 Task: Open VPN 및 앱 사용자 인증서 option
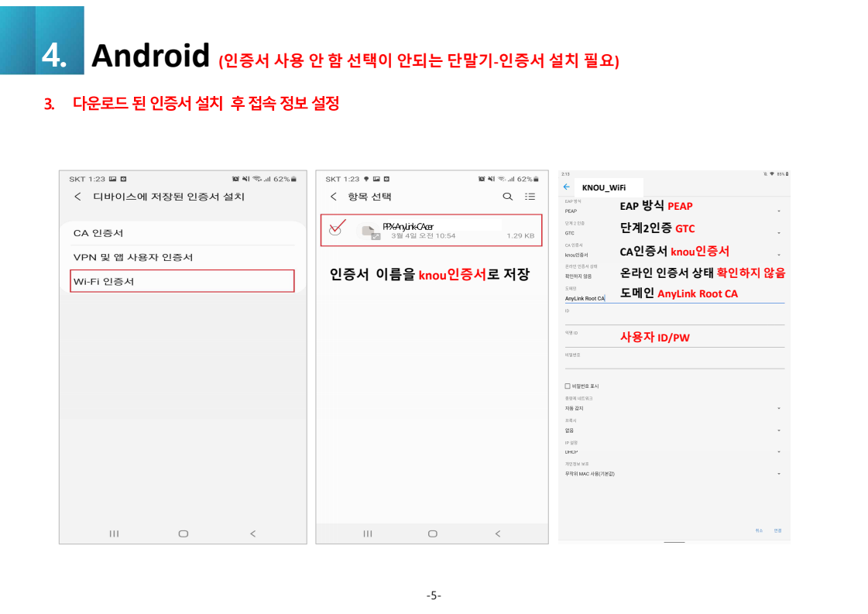pyautogui.click(x=183, y=257)
